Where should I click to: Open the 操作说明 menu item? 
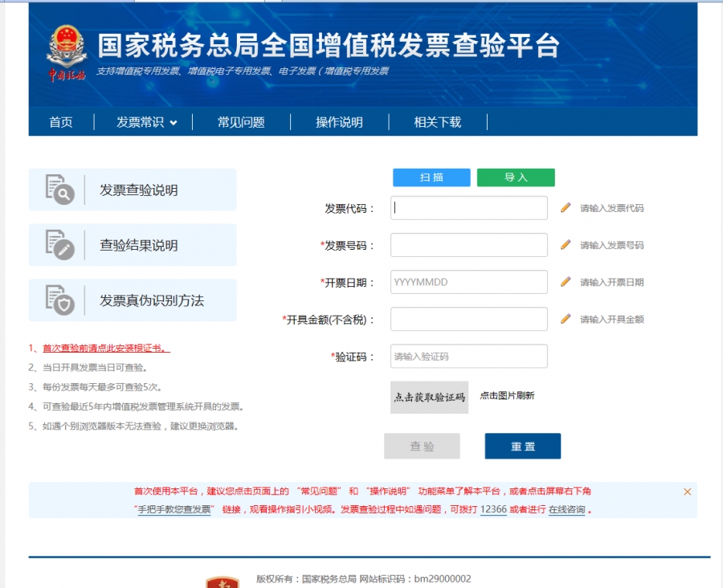(339, 122)
